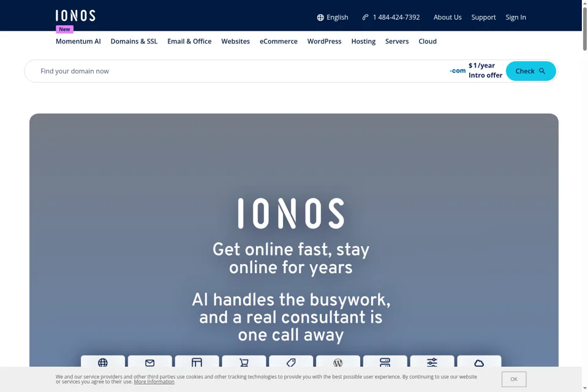
Task: Open the Cloud menu
Action: (428, 41)
